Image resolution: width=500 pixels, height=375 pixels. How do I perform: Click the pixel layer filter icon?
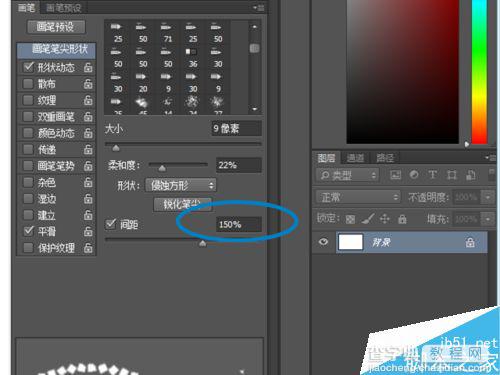(x=395, y=175)
